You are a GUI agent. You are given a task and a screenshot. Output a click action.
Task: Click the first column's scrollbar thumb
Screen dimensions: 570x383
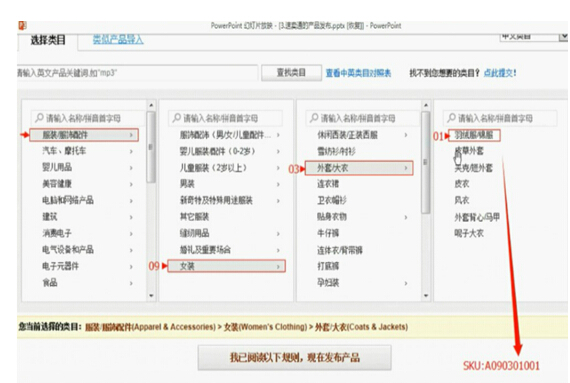pos(151,147)
